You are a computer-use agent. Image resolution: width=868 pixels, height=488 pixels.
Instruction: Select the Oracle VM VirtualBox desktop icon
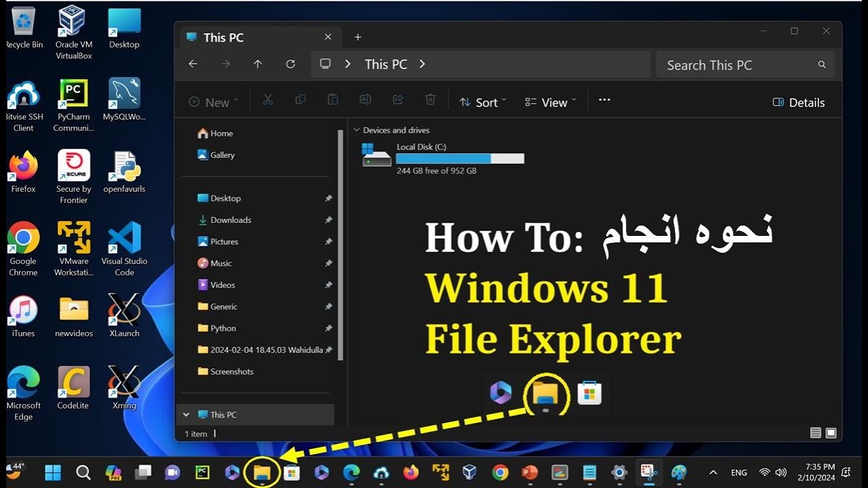click(x=73, y=32)
